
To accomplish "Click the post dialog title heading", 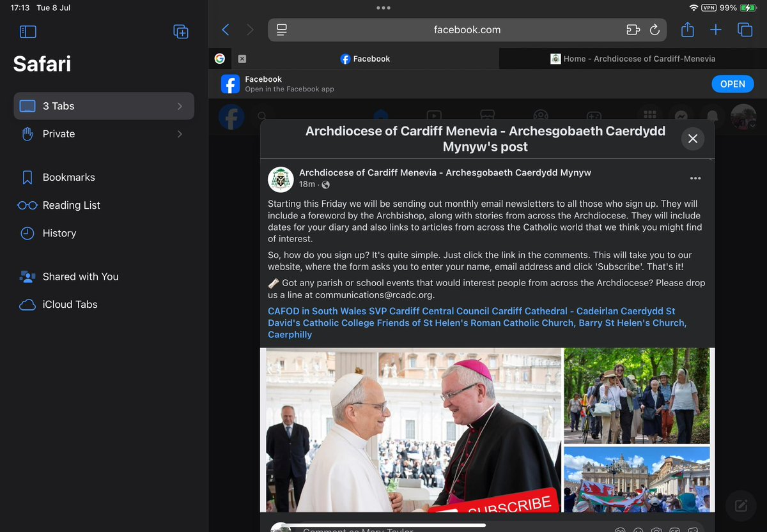I will [x=485, y=139].
